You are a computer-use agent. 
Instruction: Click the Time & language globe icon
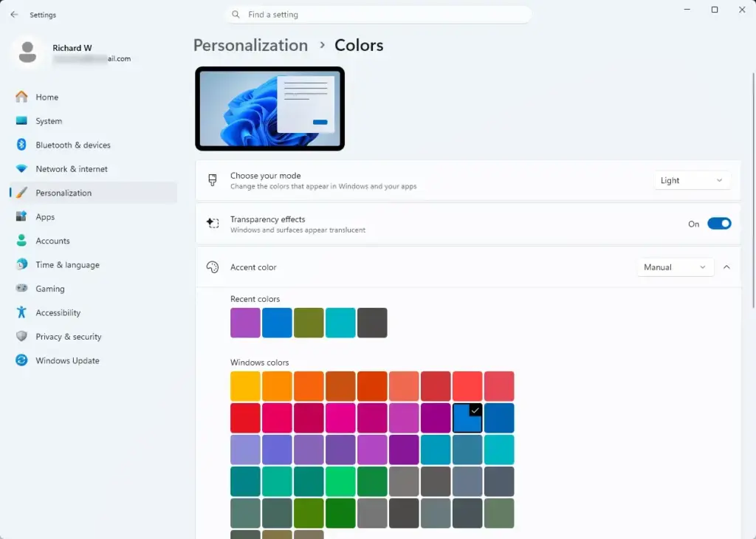click(21, 264)
